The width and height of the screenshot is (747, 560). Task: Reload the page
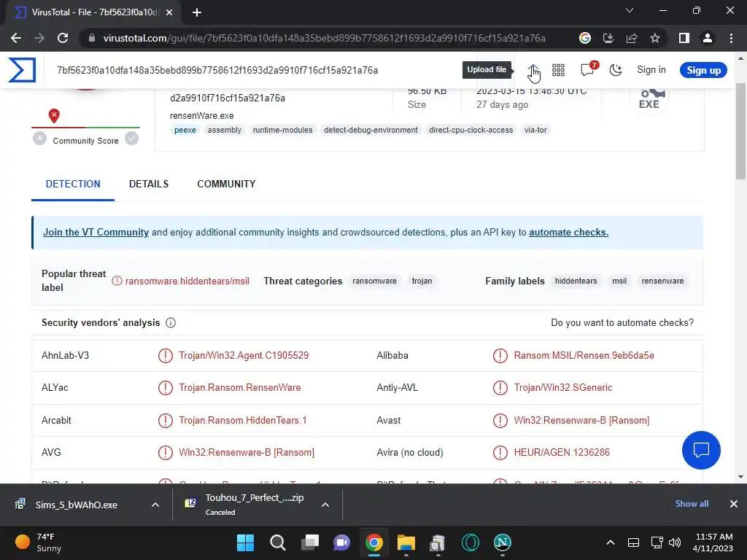tap(63, 38)
